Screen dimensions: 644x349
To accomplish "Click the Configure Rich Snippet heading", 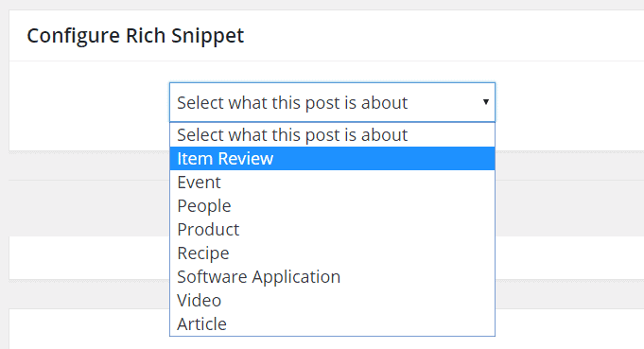I will coord(135,36).
